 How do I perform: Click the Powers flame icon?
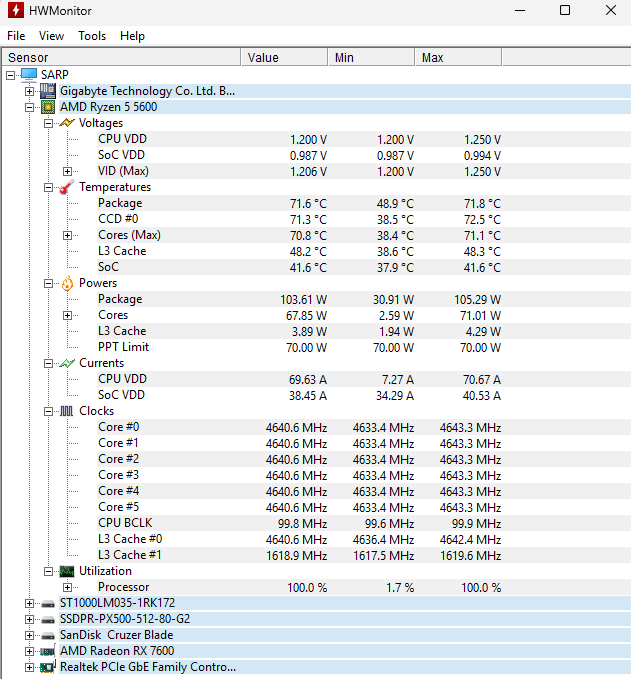click(67, 283)
